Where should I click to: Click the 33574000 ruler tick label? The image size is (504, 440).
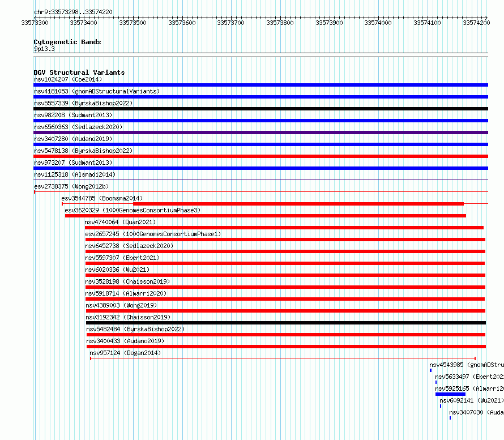(x=378, y=23)
